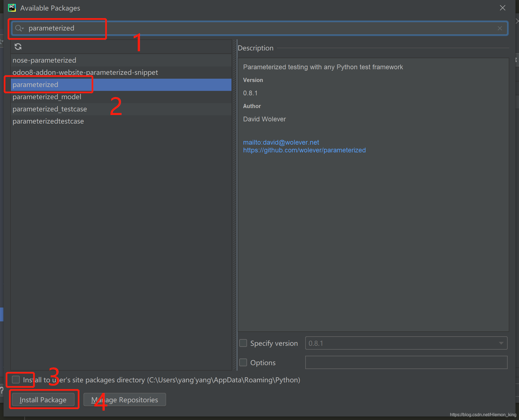The image size is (519, 420).
Task: Click the Options text input field
Action: pyautogui.click(x=406, y=362)
